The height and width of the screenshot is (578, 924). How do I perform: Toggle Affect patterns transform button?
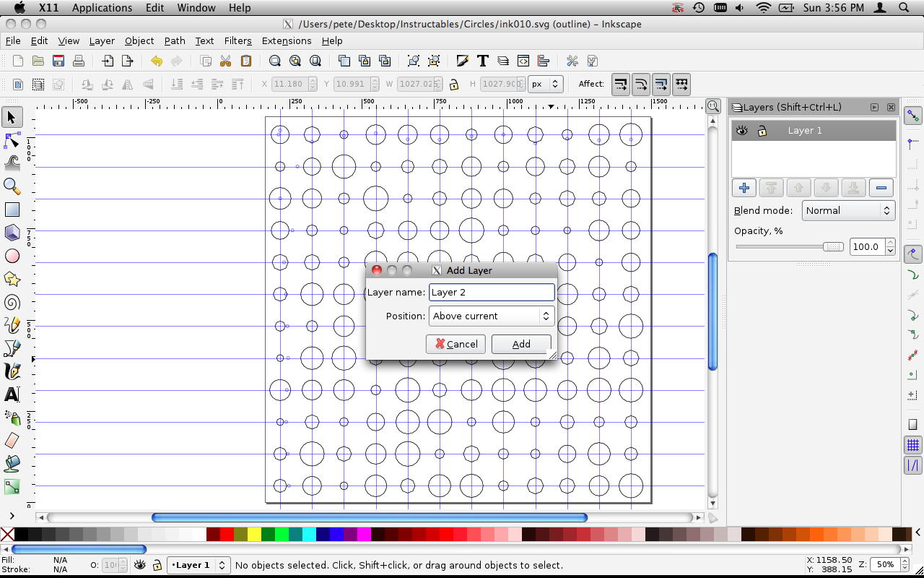pyautogui.click(x=681, y=85)
